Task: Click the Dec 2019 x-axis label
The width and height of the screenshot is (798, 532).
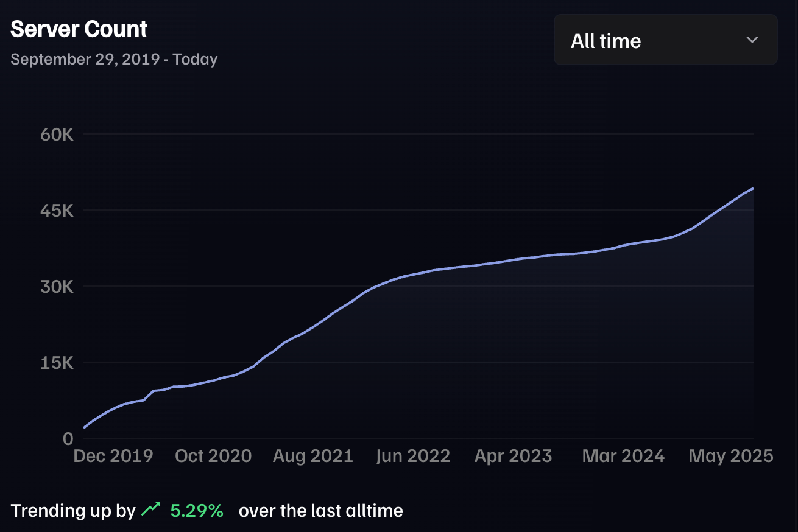Action: (x=113, y=456)
